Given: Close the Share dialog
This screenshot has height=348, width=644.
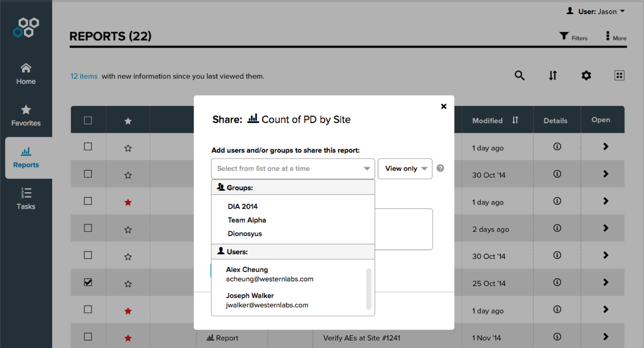Looking at the screenshot, I should pos(444,106).
